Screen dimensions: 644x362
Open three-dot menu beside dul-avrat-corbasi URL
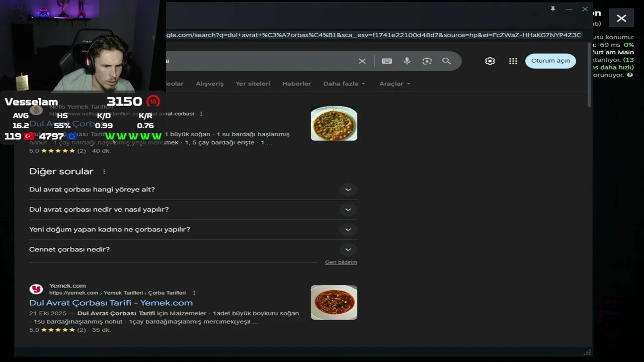(x=201, y=114)
